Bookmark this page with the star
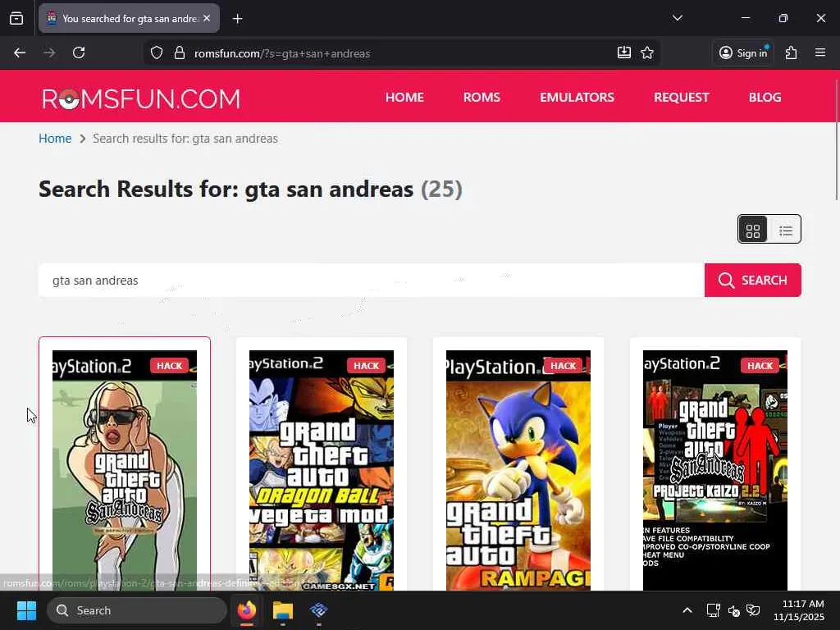 [647, 52]
